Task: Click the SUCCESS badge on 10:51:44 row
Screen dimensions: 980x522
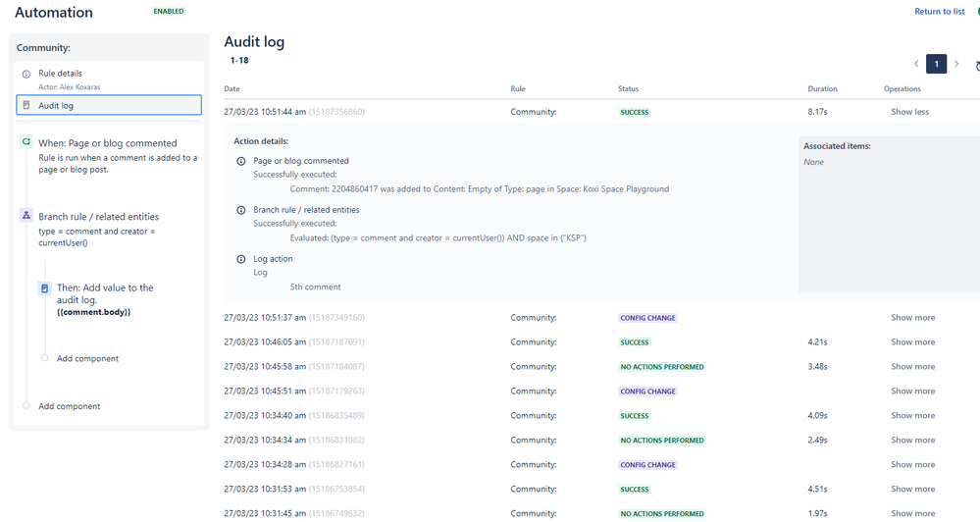Action: (x=635, y=113)
